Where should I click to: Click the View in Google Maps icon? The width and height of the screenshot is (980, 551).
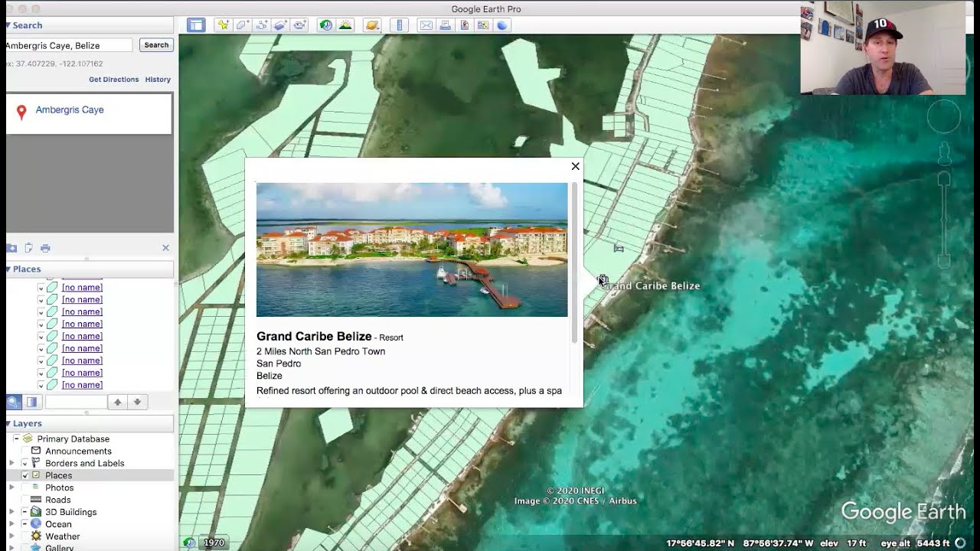483,25
